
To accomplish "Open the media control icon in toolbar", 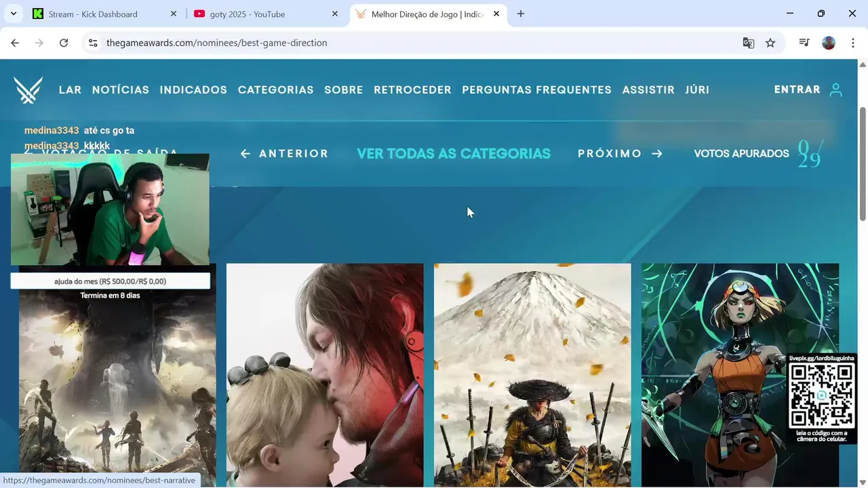I will (x=804, y=43).
